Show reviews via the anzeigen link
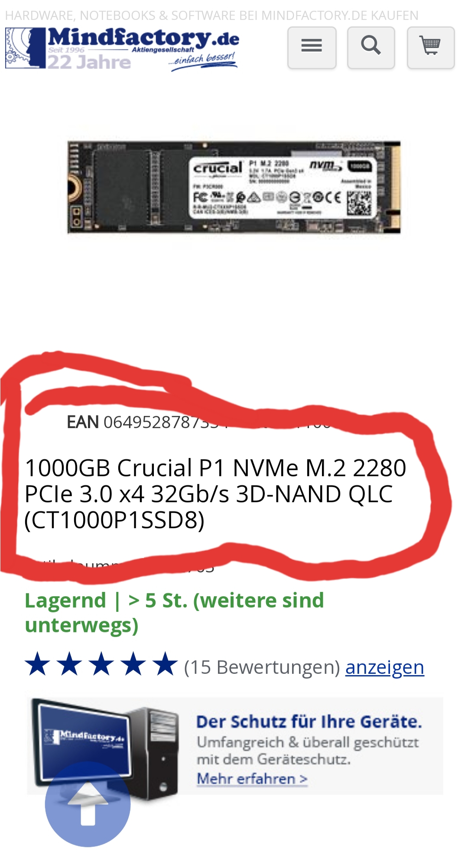Image resolution: width=468 pixels, height=868 pixels. [384, 667]
